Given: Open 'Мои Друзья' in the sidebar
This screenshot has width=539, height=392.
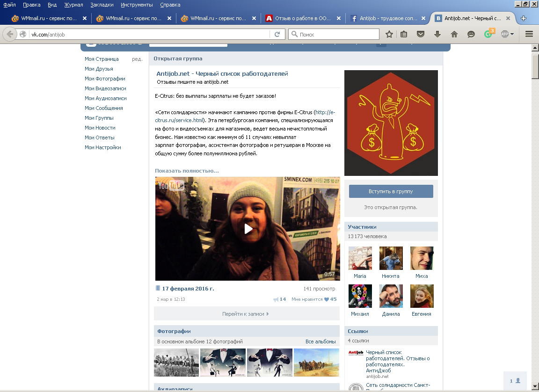Looking at the screenshot, I should [99, 69].
